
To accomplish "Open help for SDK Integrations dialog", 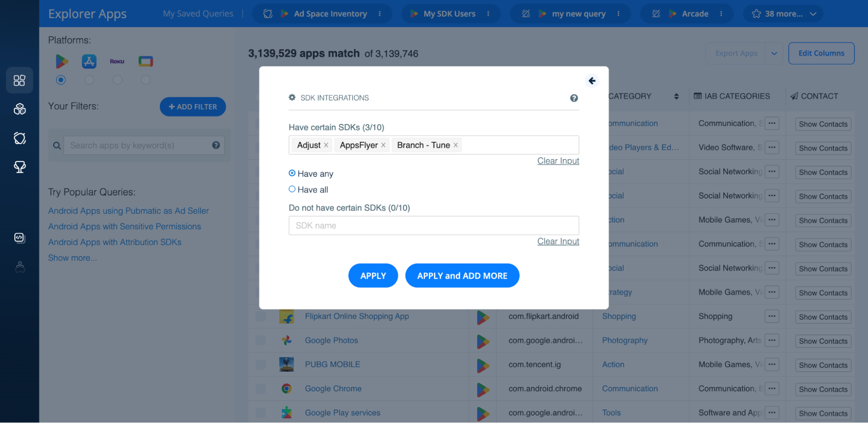I will tap(574, 98).
